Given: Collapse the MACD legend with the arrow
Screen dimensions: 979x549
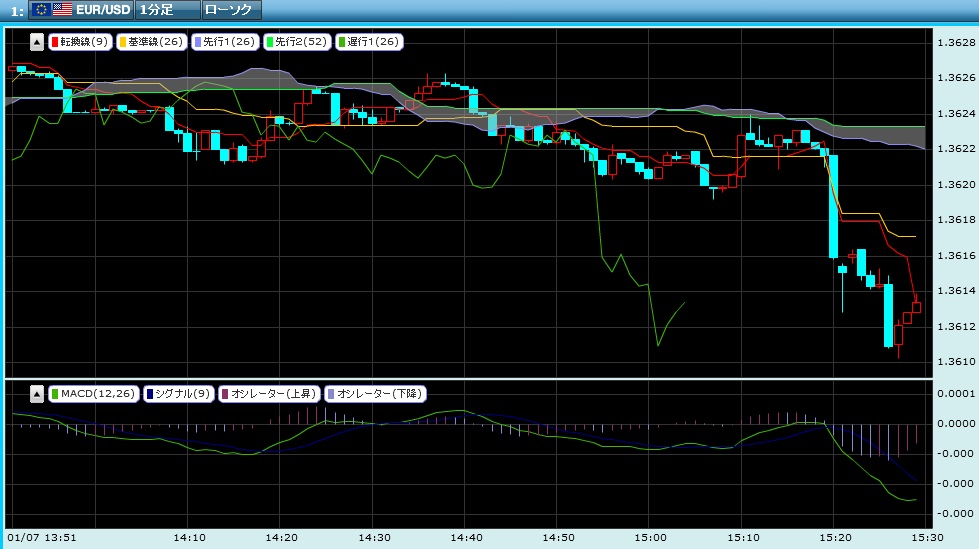Looking at the screenshot, I should pos(37,394).
